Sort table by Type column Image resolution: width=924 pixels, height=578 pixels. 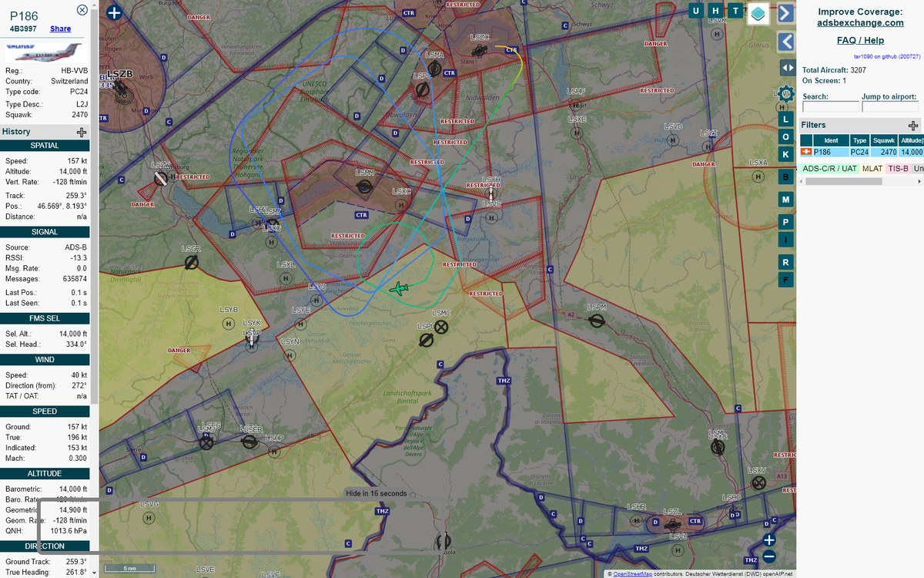(x=859, y=140)
